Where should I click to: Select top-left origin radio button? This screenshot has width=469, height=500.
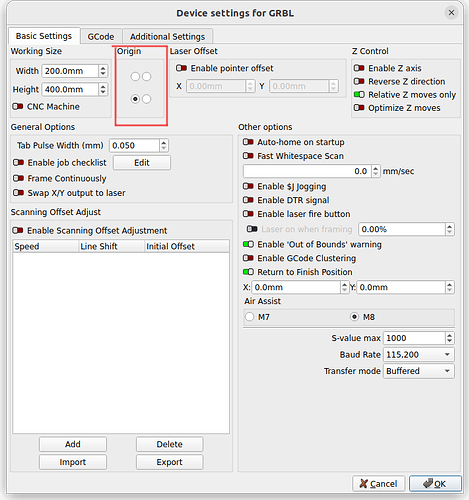(x=135, y=77)
